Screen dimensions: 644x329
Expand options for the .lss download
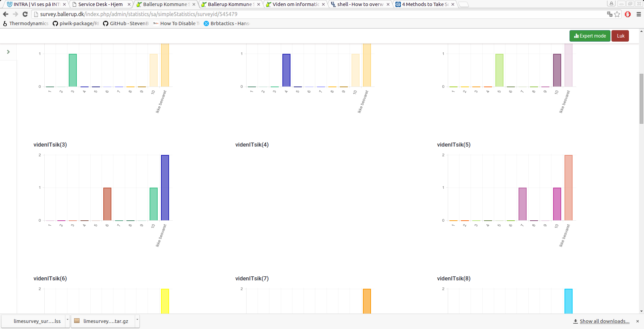point(67,321)
